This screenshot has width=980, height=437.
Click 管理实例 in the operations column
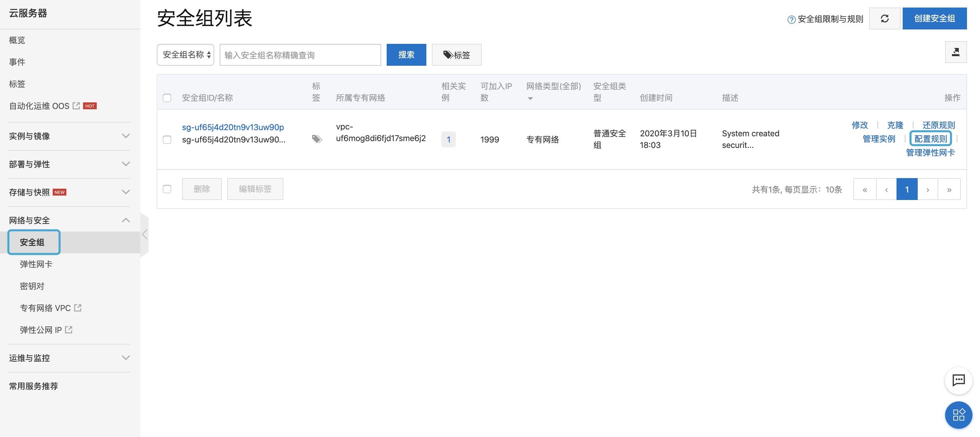(x=879, y=139)
